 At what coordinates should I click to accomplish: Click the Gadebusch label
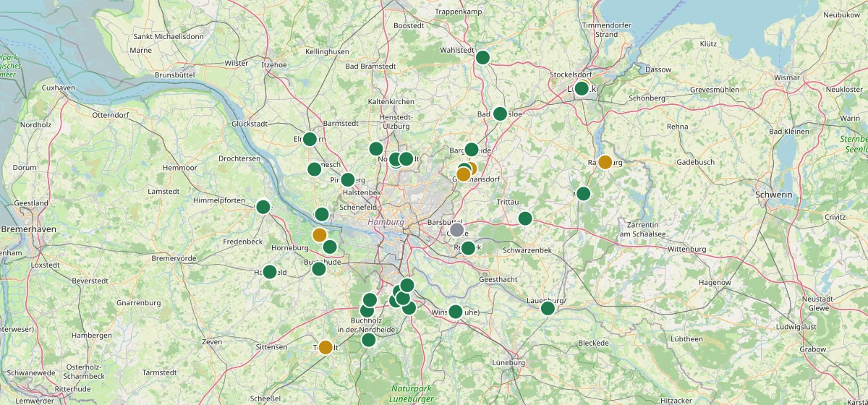695,163
